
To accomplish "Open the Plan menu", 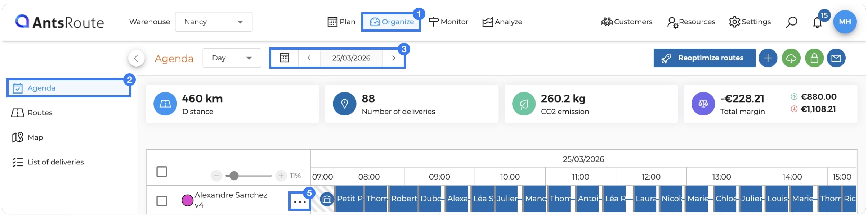I will point(341,22).
